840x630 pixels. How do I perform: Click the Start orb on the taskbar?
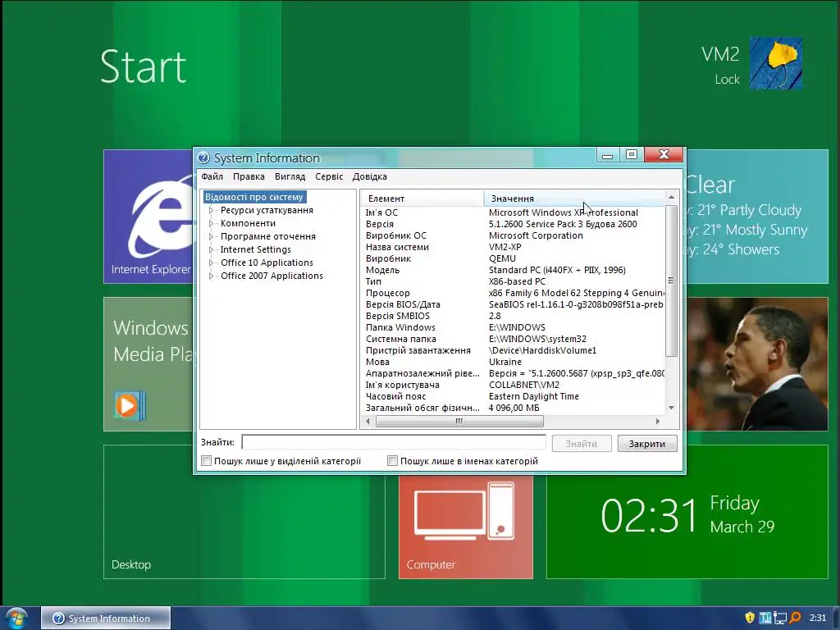point(16,618)
